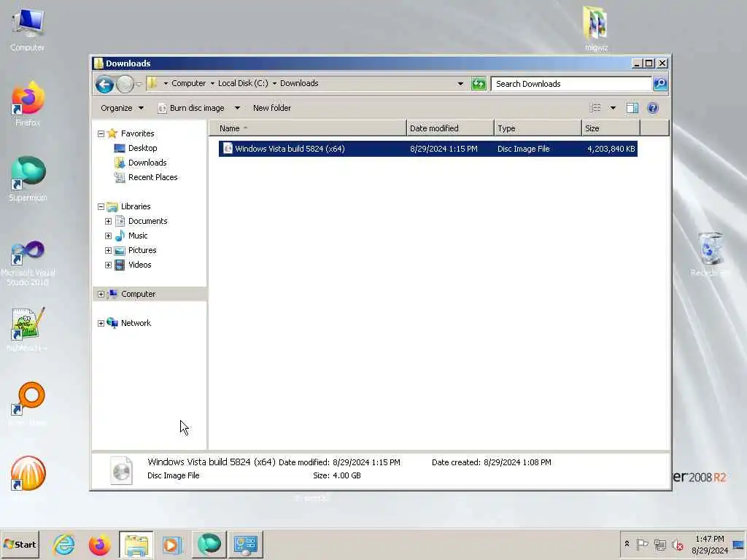Click New folder

pos(272,108)
